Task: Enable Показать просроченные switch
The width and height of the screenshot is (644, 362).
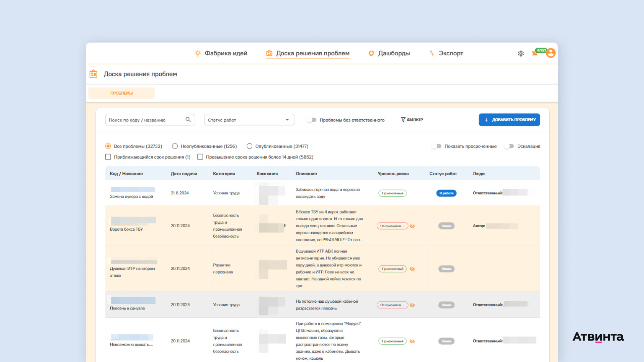Action: click(x=436, y=146)
